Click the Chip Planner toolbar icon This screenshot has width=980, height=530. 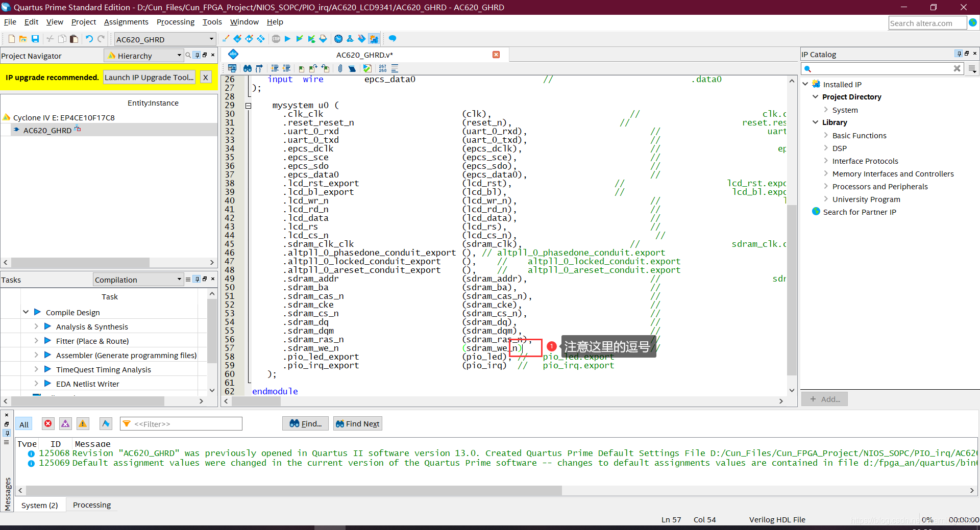tap(261, 39)
